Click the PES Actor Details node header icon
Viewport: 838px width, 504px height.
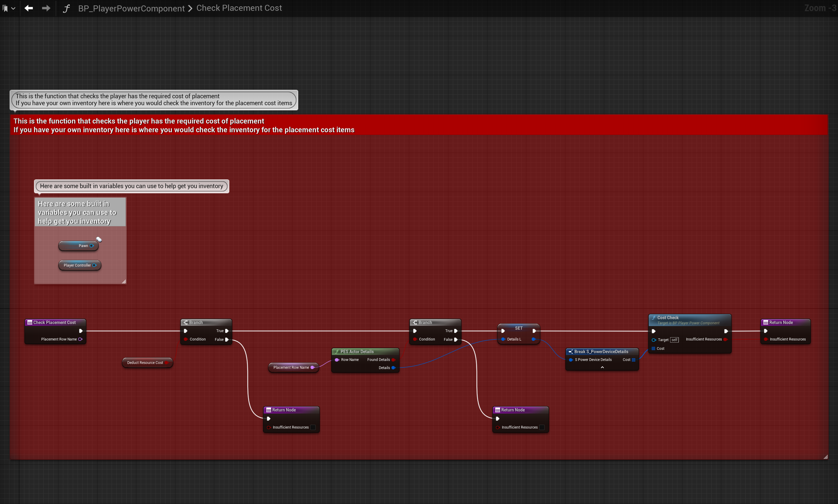tap(337, 352)
